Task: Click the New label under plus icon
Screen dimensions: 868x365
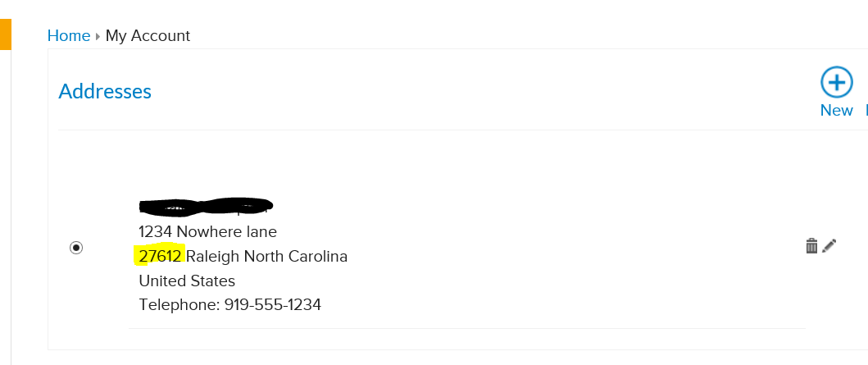Action: pyautogui.click(x=836, y=110)
